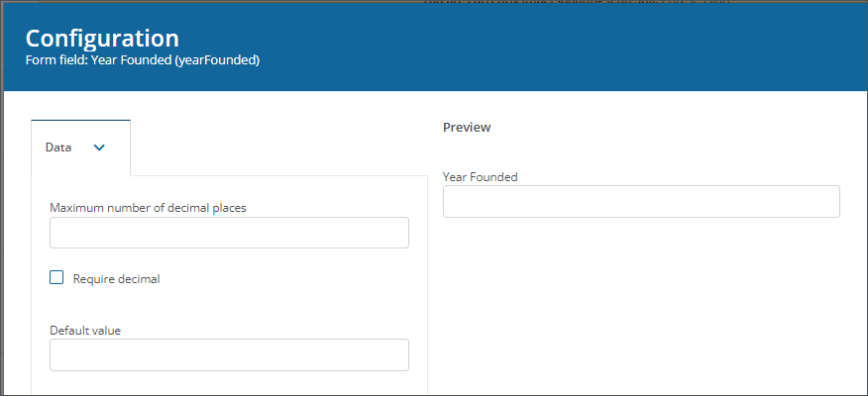Click the Require decimal label text
Screen dimensions: 868x396
(116, 279)
